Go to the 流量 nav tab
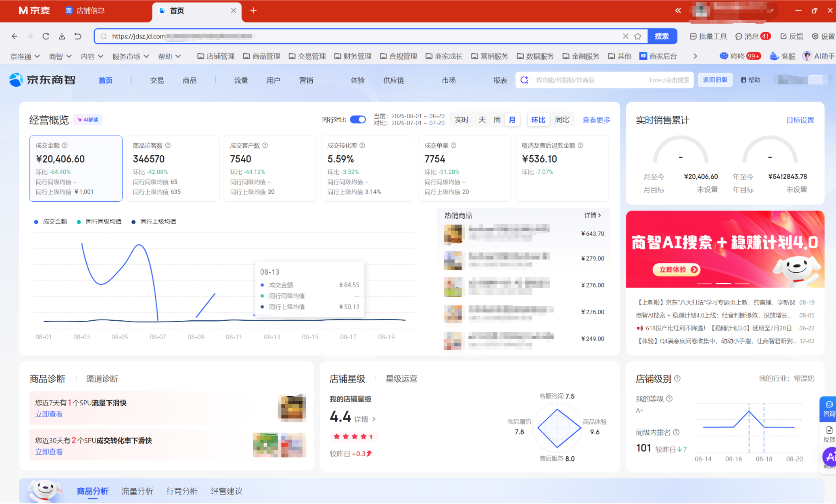This screenshot has height=504, width=836. pyautogui.click(x=241, y=80)
